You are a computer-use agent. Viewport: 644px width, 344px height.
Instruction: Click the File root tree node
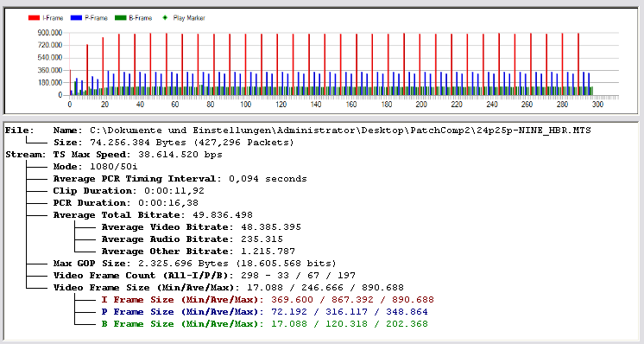(20, 131)
